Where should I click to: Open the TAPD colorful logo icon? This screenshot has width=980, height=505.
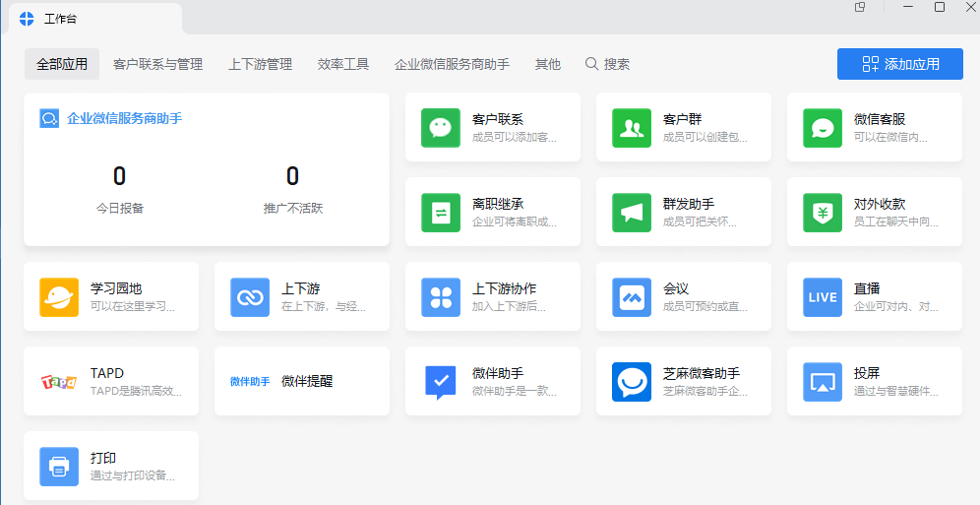tap(59, 381)
